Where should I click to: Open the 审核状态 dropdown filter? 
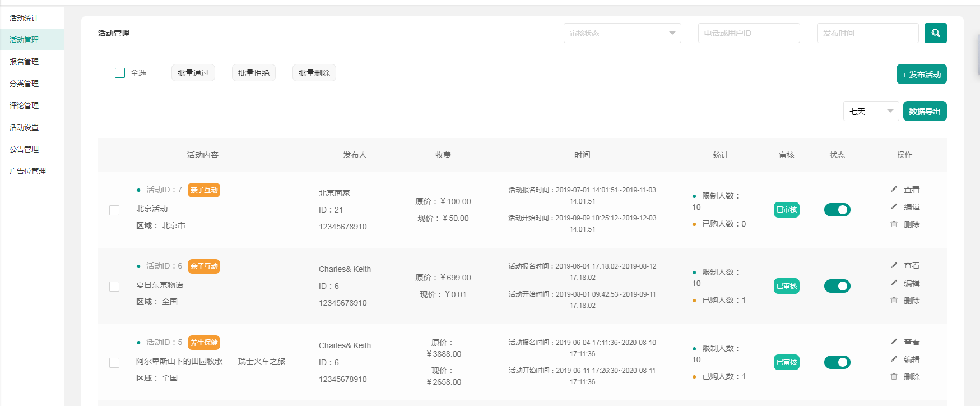click(x=622, y=33)
